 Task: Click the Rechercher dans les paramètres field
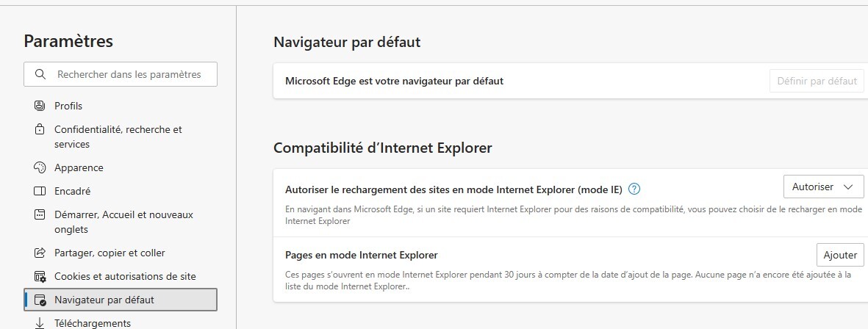(x=128, y=74)
